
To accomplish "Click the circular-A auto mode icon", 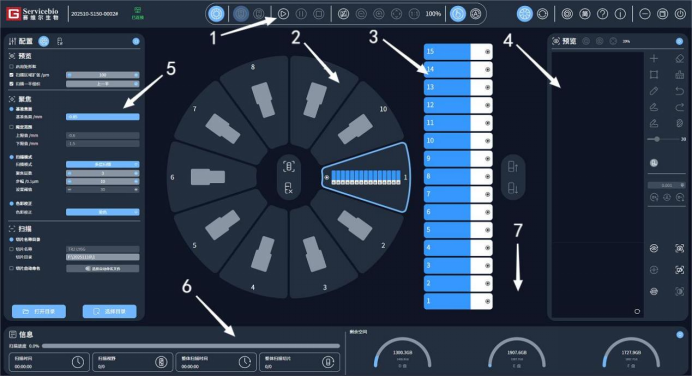I will pos(476,14).
